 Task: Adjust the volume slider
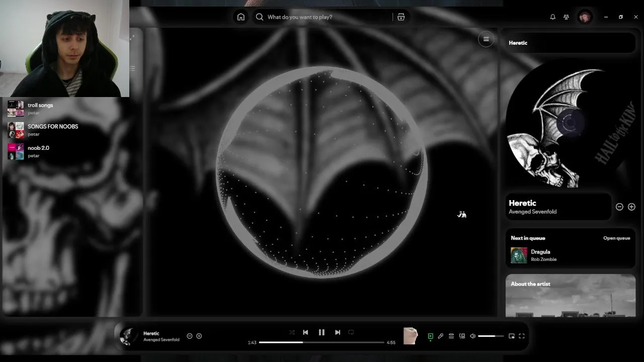click(491, 336)
